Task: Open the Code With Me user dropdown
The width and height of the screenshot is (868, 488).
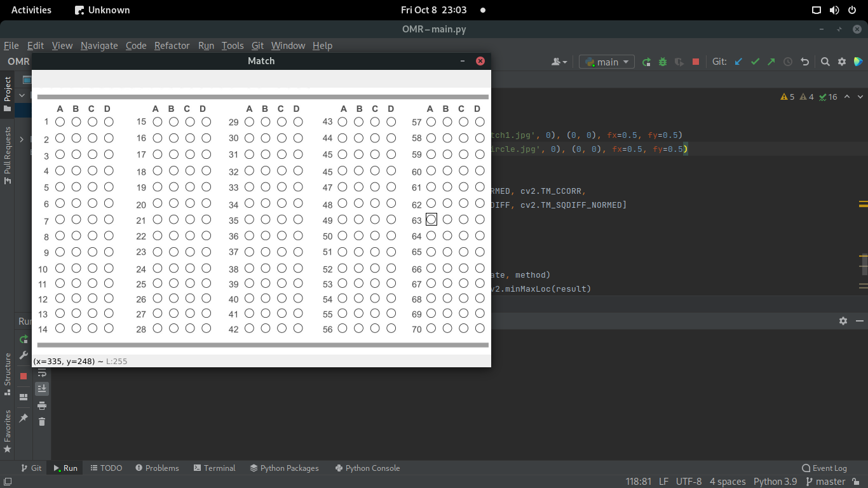Action: (560, 62)
